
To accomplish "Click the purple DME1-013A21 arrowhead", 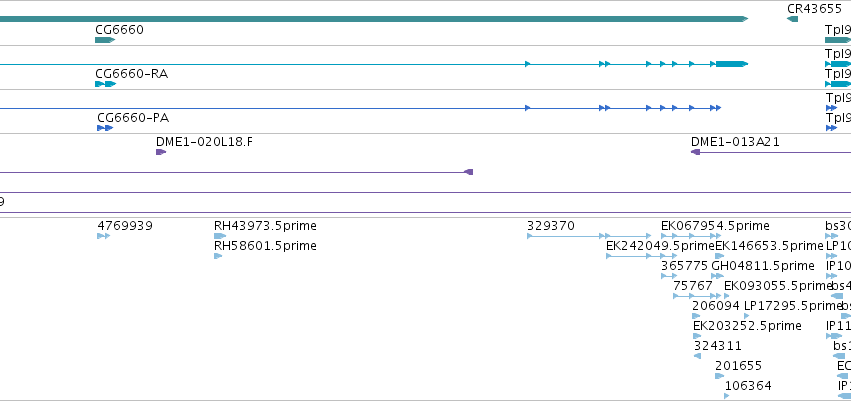I will tap(695, 152).
